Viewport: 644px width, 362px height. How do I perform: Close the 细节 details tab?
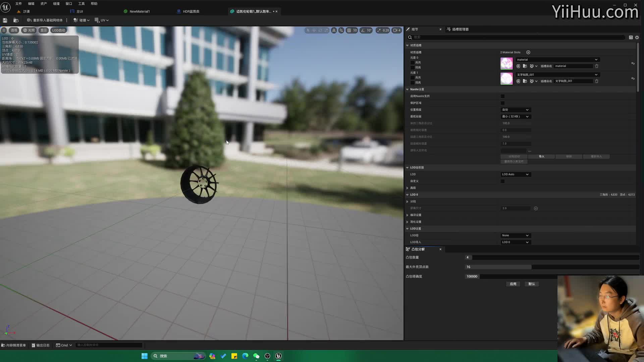pyautogui.click(x=440, y=29)
